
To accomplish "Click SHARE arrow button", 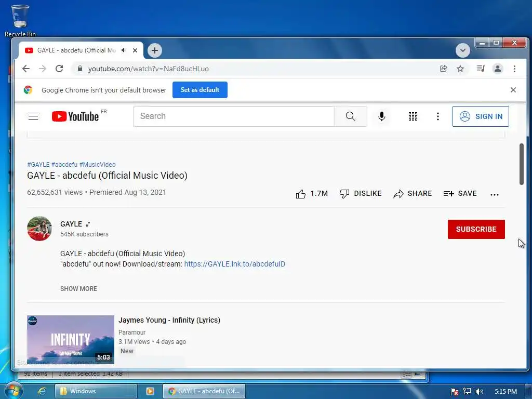I will pos(412,194).
